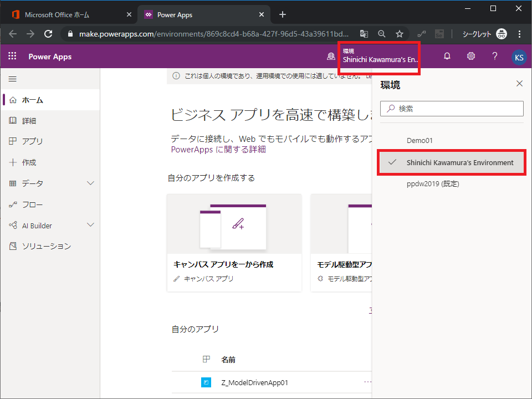The image size is (532, 399).
Task: Click the モデル駆動型アプリ card
Action: (x=341, y=243)
